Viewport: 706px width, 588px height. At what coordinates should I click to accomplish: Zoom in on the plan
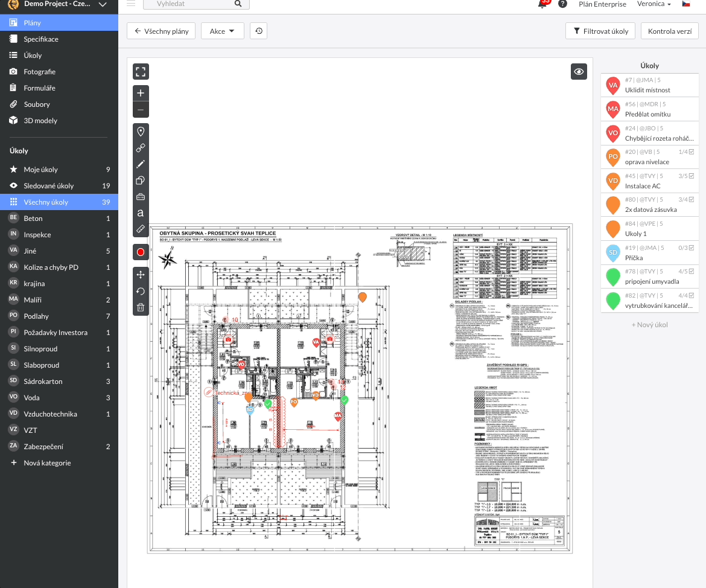click(x=141, y=93)
